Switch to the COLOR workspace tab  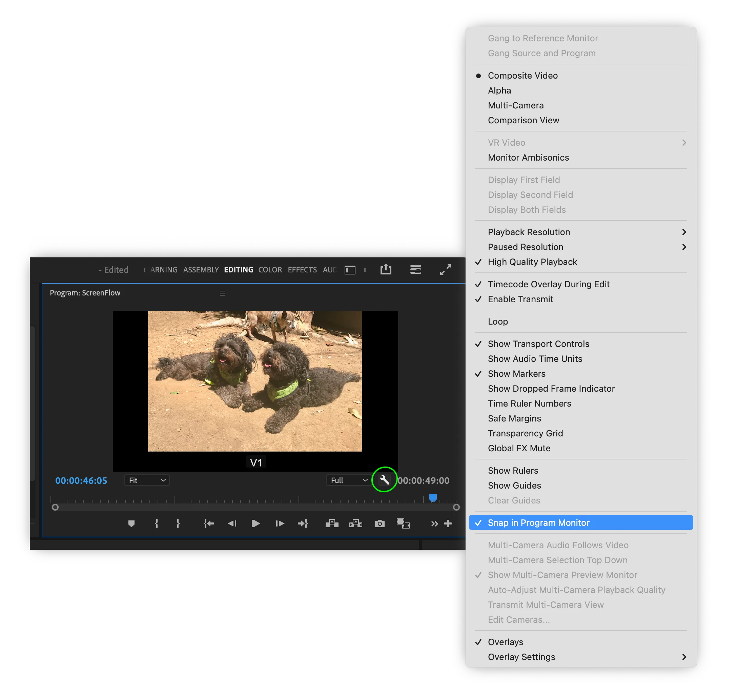(x=270, y=269)
